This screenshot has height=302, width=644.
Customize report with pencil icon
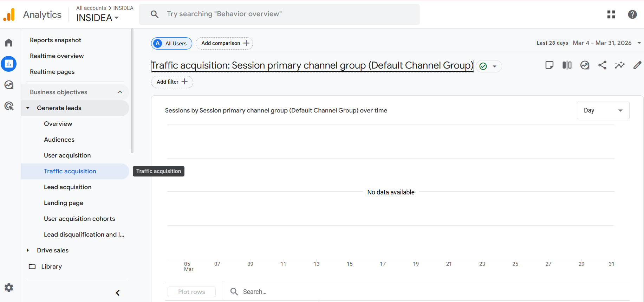click(637, 65)
